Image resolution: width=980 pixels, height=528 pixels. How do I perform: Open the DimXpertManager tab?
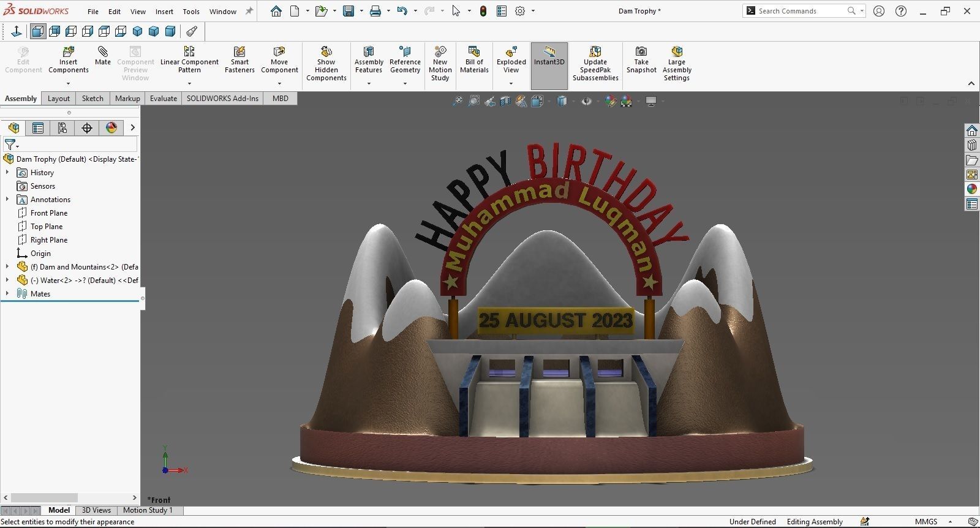pos(87,127)
